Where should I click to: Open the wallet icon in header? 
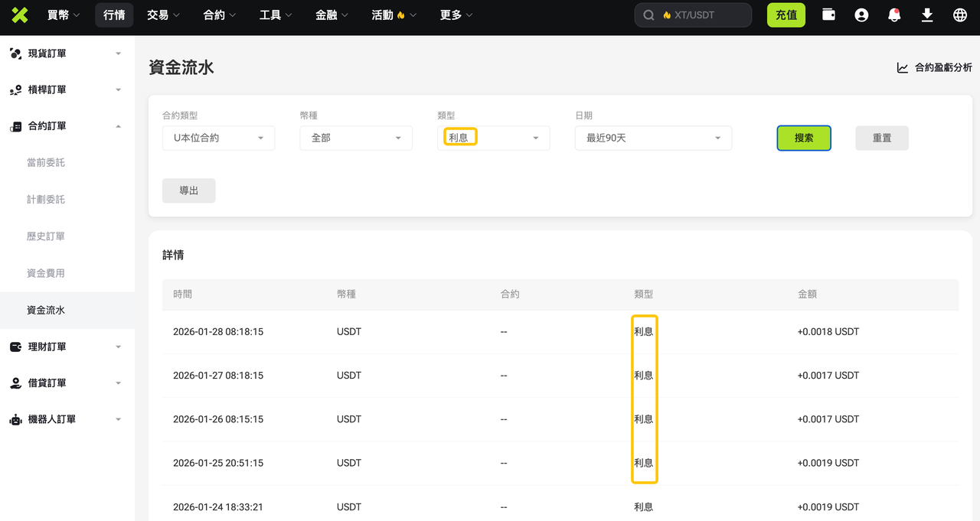(x=828, y=15)
